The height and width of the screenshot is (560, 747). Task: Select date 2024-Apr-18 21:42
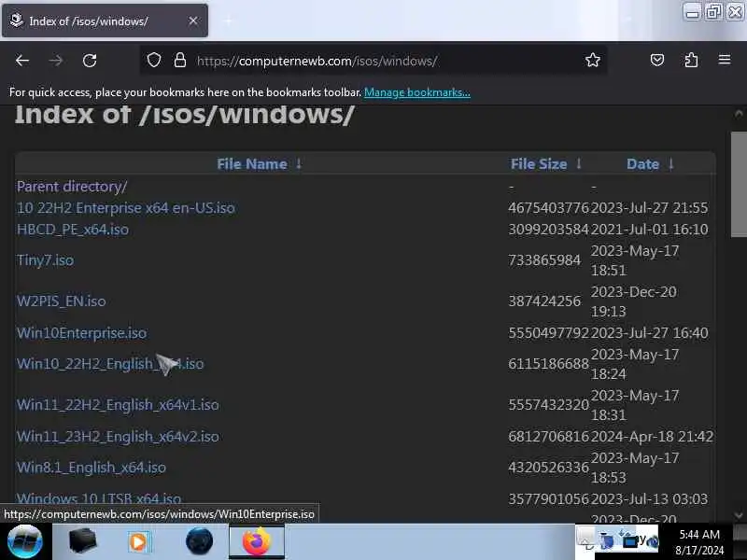652,437
